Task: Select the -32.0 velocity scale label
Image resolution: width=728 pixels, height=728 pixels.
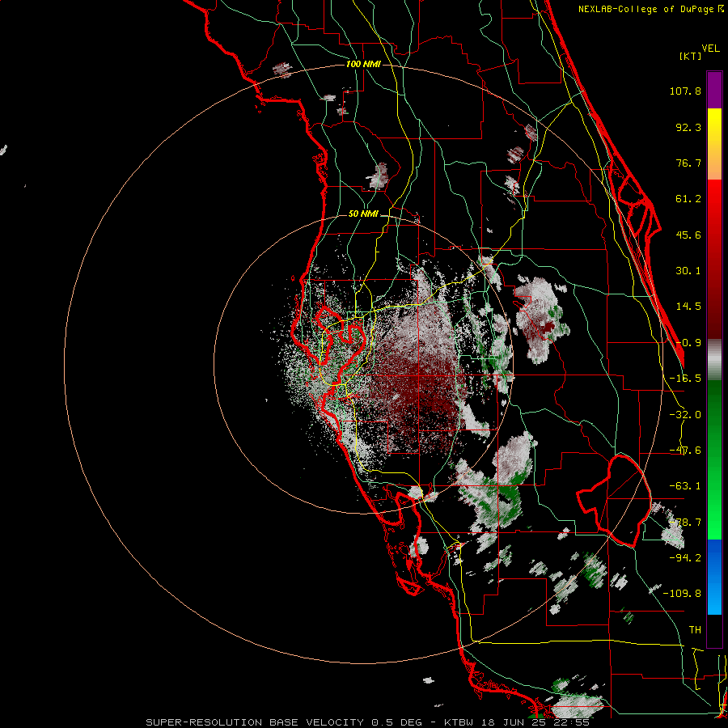Action: click(685, 415)
